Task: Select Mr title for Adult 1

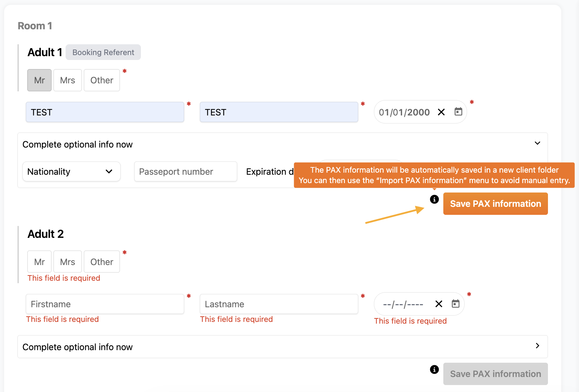Action: (x=39, y=80)
